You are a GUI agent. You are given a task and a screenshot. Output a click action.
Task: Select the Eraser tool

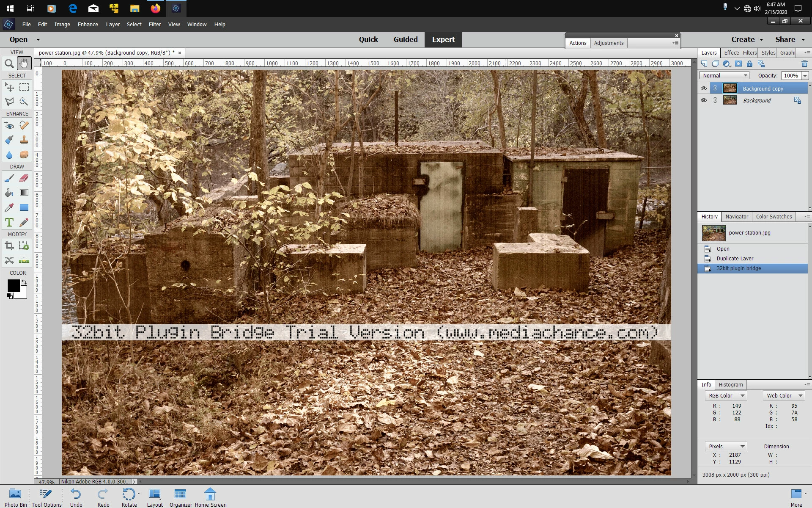point(24,178)
